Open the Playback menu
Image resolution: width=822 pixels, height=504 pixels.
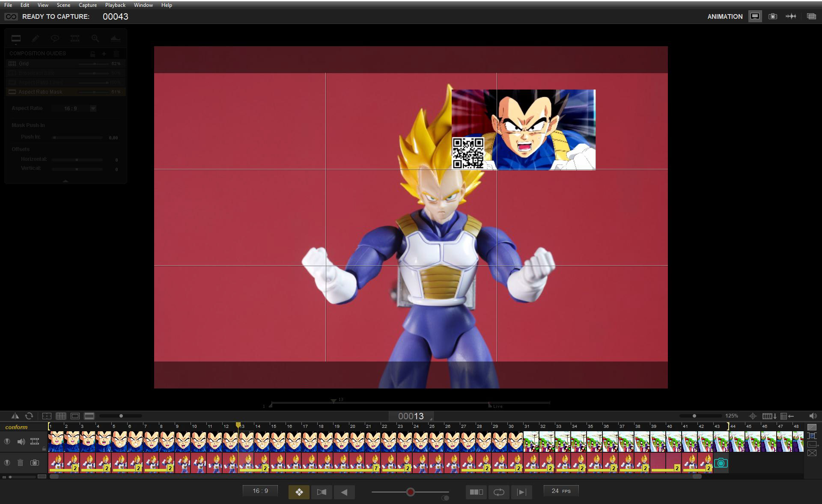[x=115, y=5]
